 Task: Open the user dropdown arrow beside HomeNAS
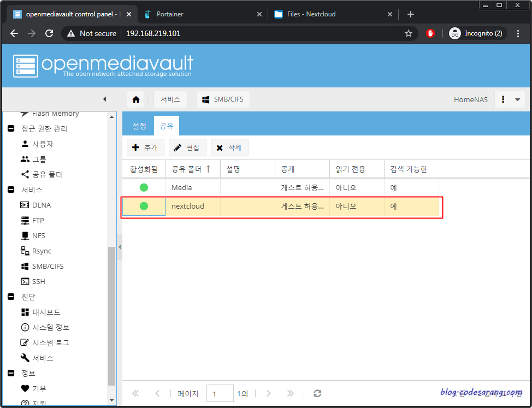518,99
